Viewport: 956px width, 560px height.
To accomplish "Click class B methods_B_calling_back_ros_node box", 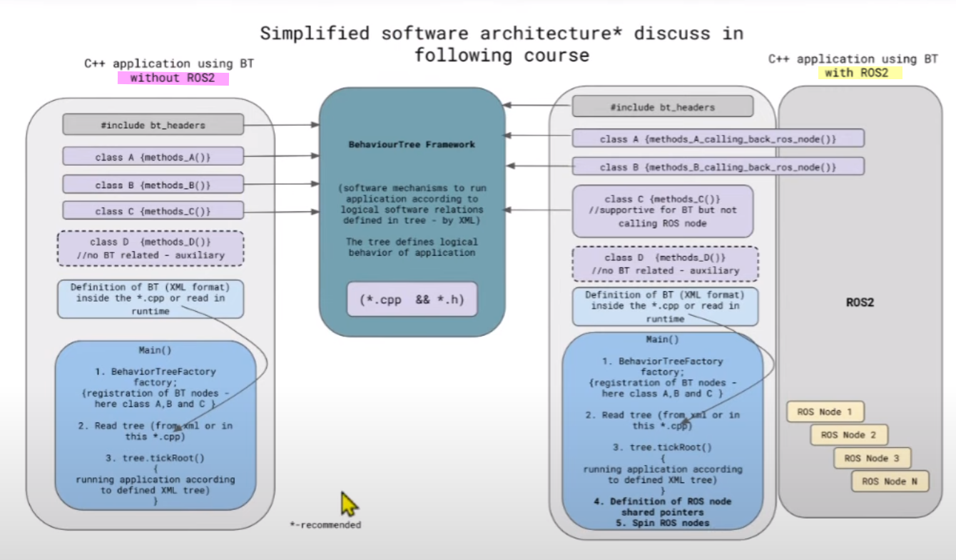I will pyautogui.click(x=718, y=167).
